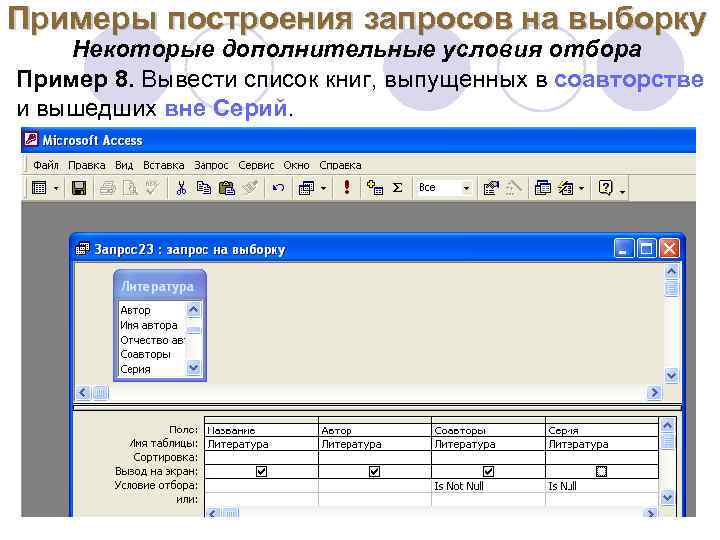Click the Серия field cell in grid
Screen dimensions: 720x540
tap(602, 430)
